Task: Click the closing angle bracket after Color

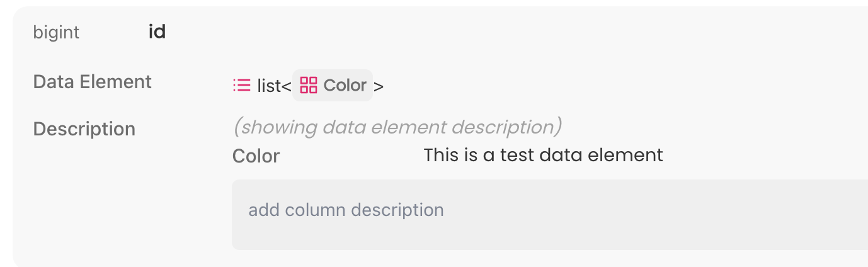Action: [x=379, y=86]
